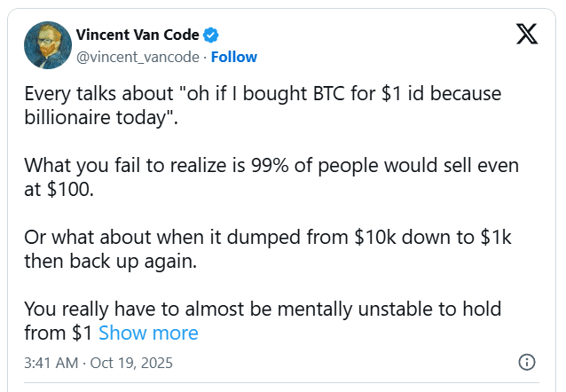Follow Vincent Van Code

(x=234, y=57)
